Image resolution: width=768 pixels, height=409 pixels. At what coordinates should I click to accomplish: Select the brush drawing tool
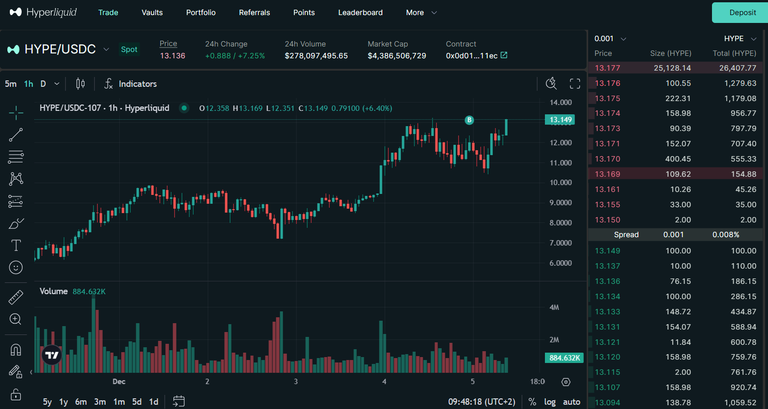pyautogui.click(x=16, y=224)
